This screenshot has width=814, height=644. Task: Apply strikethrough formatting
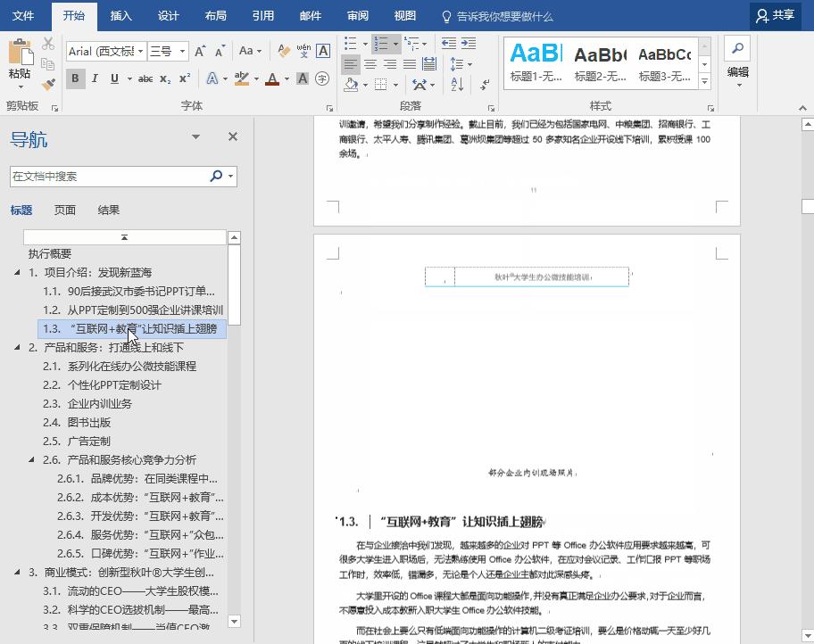click(x=148, y=78)
